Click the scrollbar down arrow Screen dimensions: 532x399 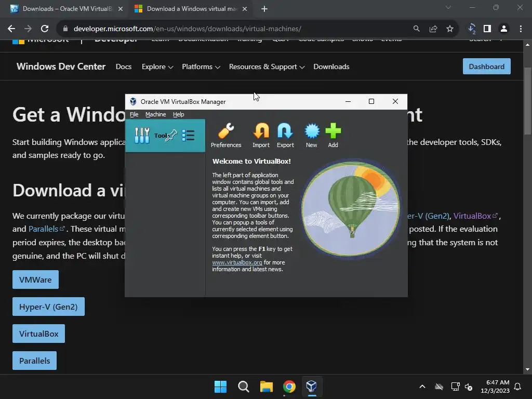click(527, 369)
